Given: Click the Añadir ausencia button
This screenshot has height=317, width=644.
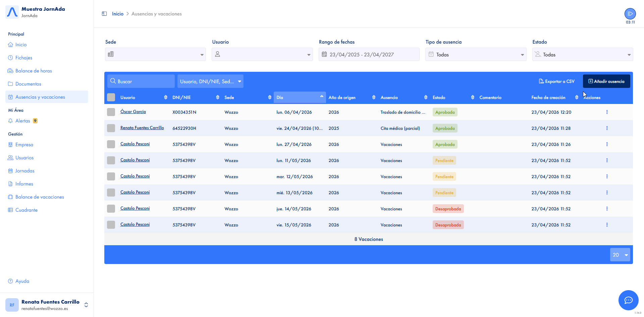Looking at the screenshot, I should 606,81.
